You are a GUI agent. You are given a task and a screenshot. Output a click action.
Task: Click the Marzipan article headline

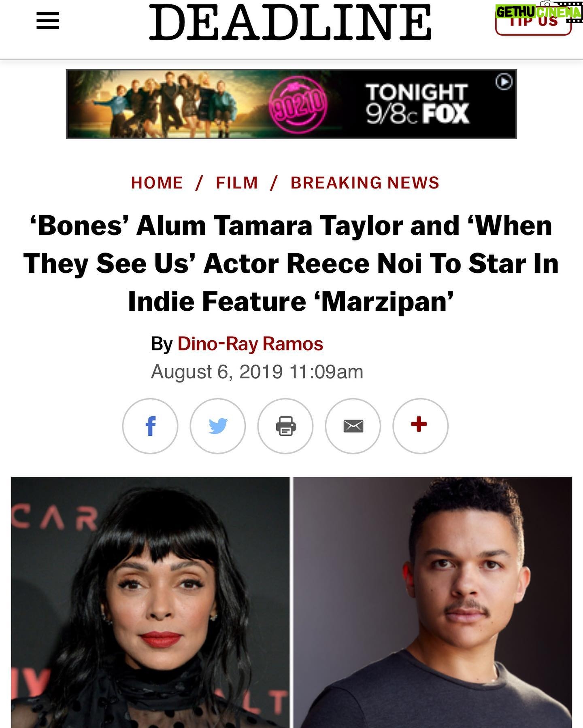click(x=291, y=263)
